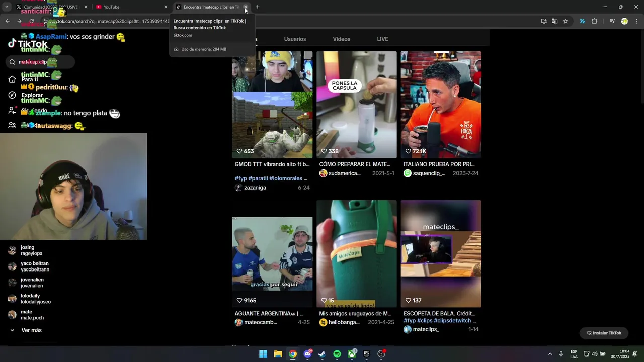644x362 pixels.
Task: Open OBS Studio from taskbar
Action: [x=381, y=354]
